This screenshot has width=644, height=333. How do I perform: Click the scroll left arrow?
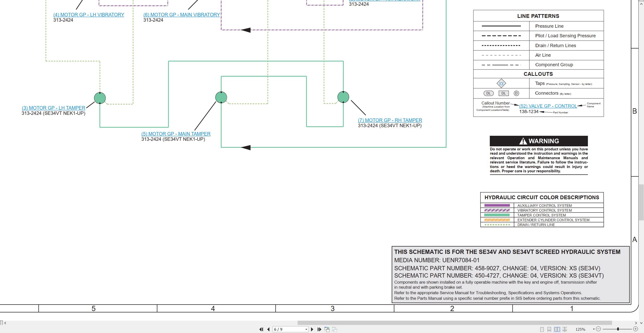pyautogui.click(x=5, y=323)
